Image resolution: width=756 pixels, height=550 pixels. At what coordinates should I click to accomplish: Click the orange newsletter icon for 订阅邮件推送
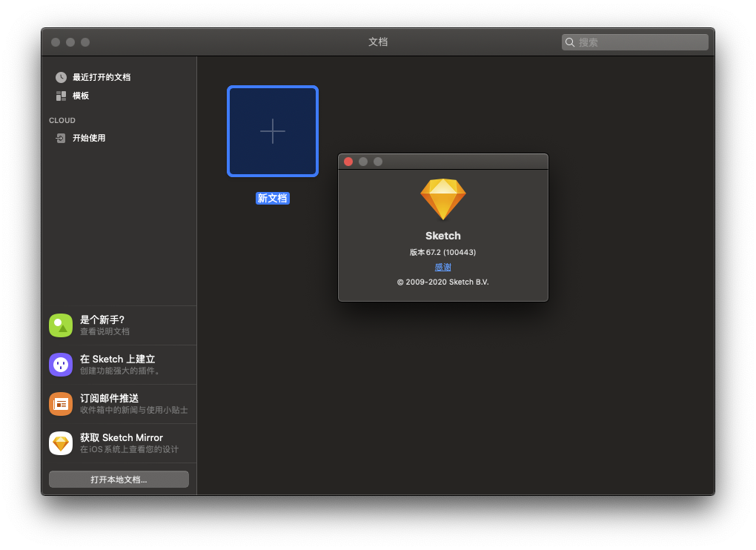click(61, 404)
